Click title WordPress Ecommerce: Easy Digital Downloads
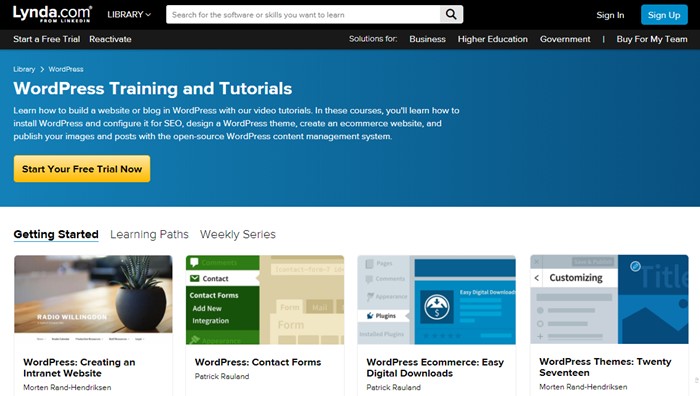The width and height of the screenshot is (700, 396). (435, 367)
